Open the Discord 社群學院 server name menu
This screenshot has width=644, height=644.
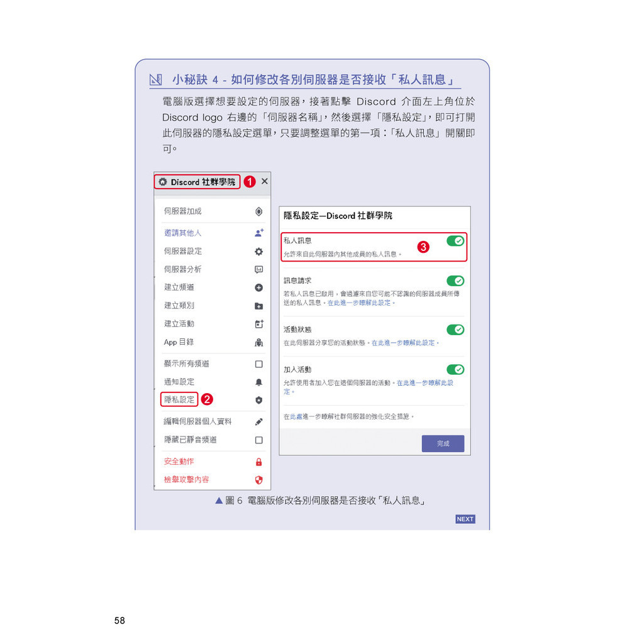coord(197,182)
